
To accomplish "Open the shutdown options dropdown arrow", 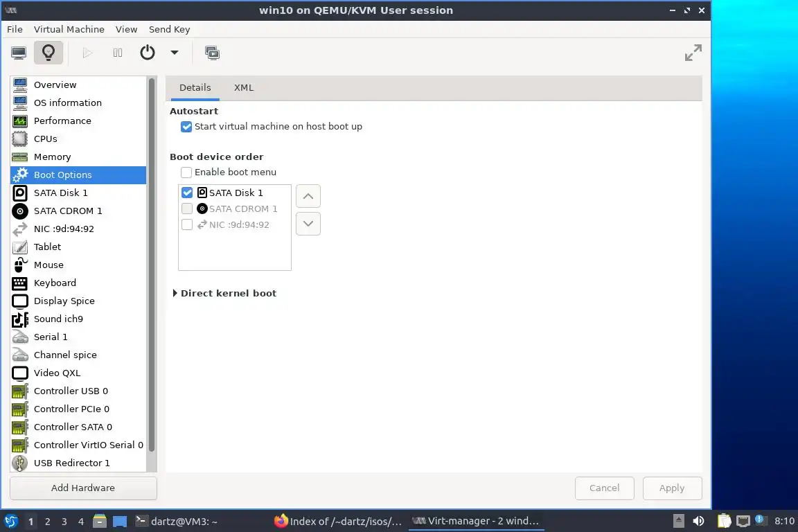I will click(x=175, y=53).
